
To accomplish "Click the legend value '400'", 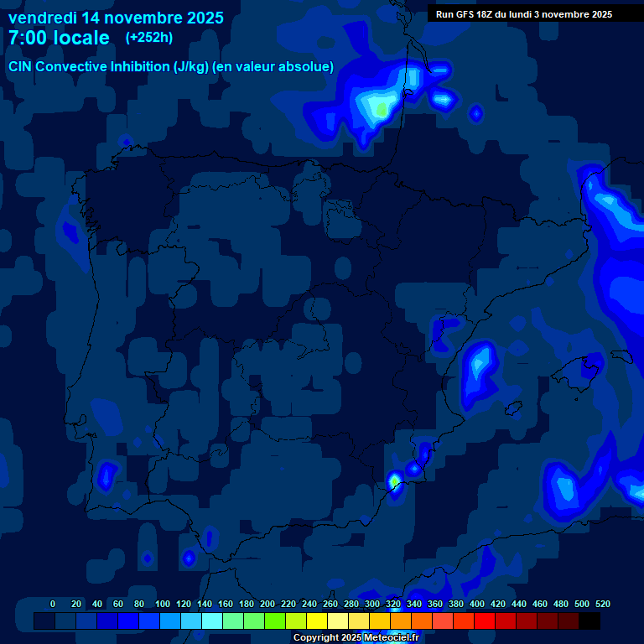I will (x=477, y=604).
